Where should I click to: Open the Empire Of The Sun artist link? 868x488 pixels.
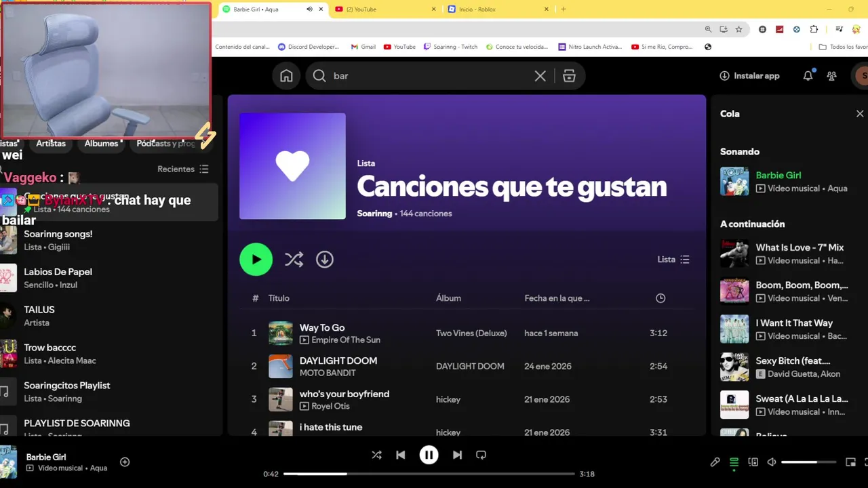pyautogui.click(x=346, y=340)
